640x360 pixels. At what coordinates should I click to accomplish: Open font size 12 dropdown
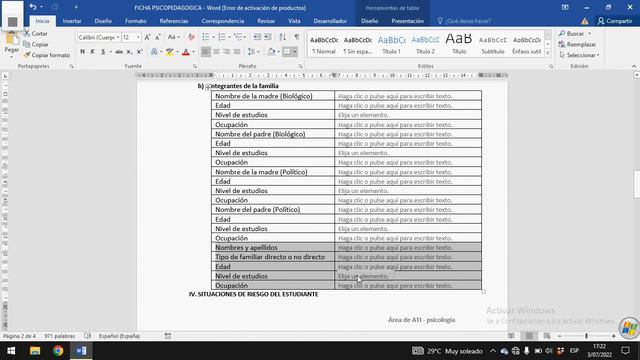138,37
